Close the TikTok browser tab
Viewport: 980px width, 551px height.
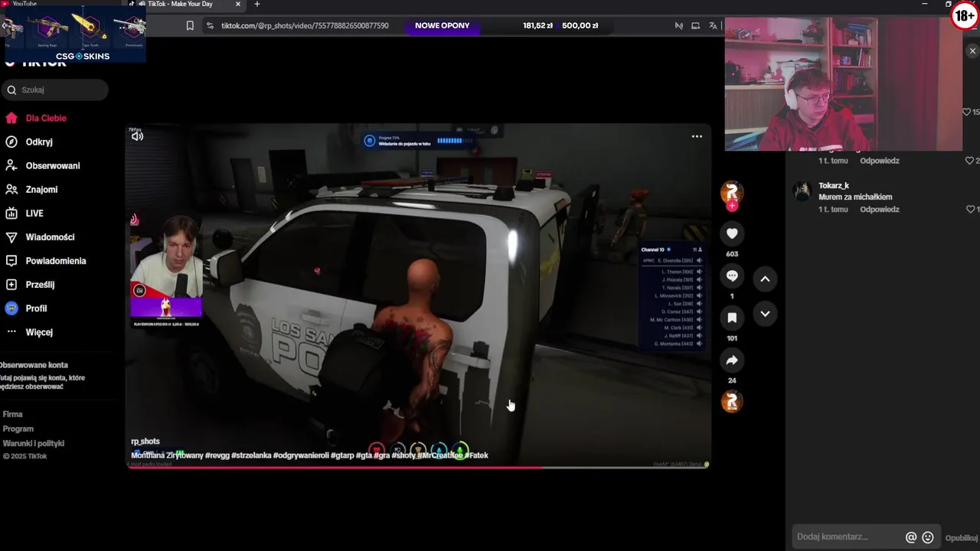[237, 4]
